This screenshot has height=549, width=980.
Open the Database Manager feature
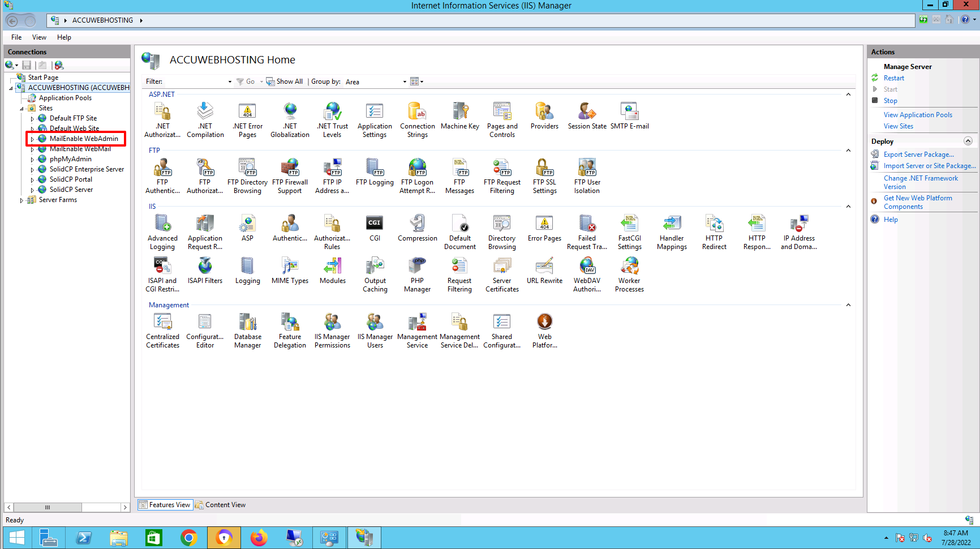(247, 330)
